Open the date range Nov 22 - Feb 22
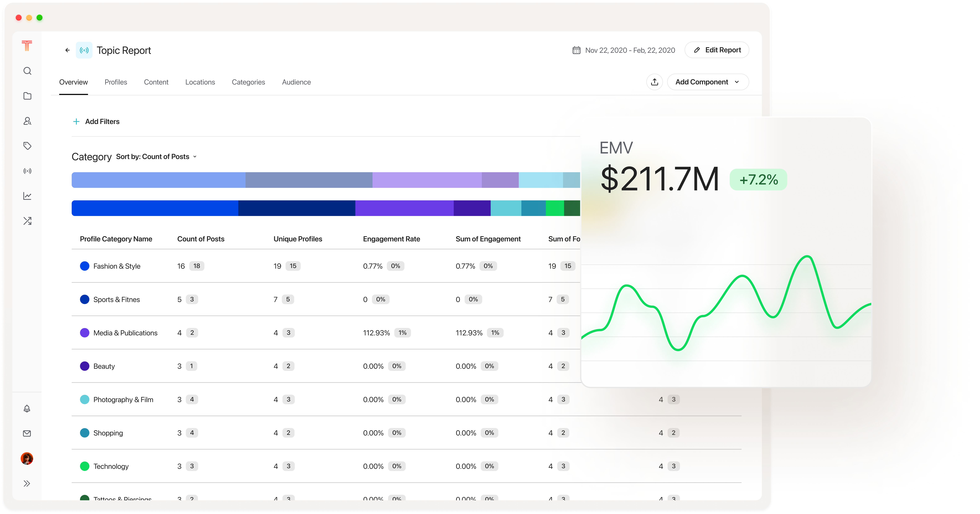980x514 pixels. pos(624,50)
